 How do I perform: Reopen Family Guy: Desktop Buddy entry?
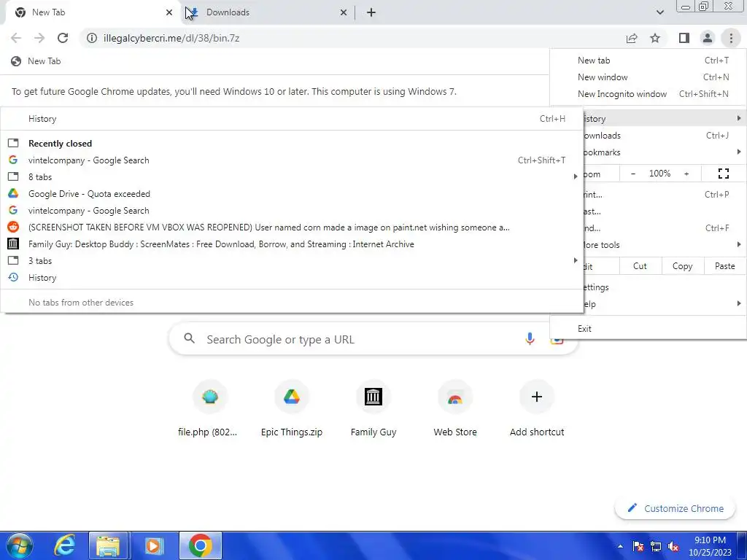pos(292,244)
